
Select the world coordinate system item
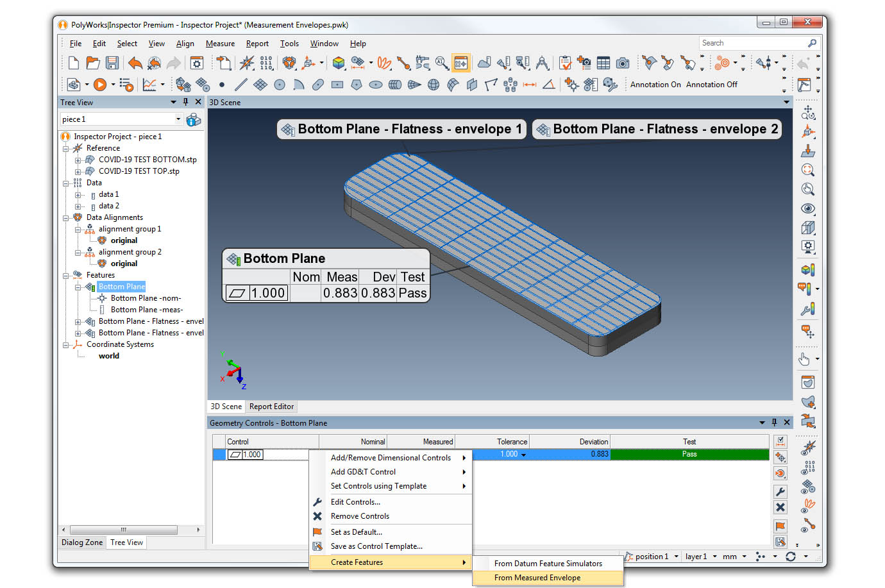pyautogui.click(x=109, y=356)
